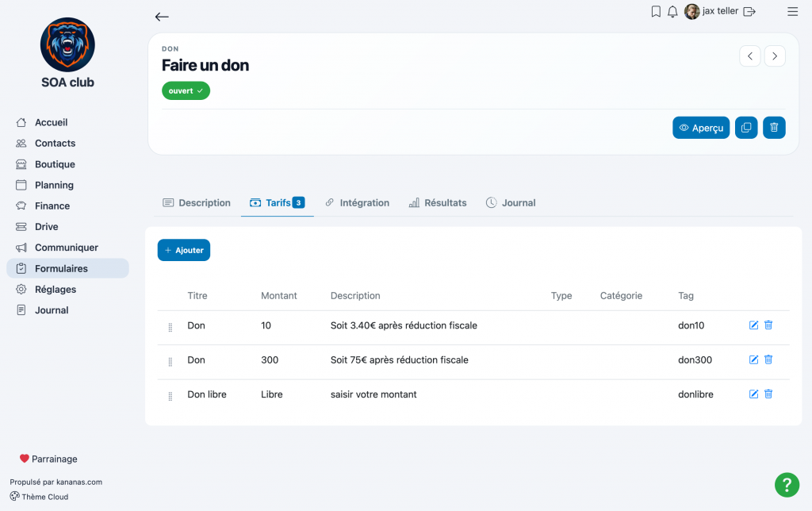Click the Ajouter button
812x511 pixels.
pos(184,250)
